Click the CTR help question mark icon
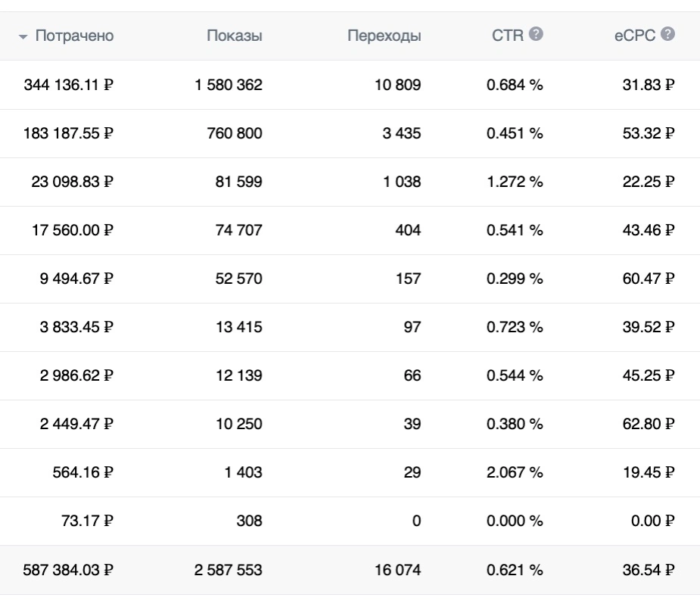700x604 pixels. [536, 34]
